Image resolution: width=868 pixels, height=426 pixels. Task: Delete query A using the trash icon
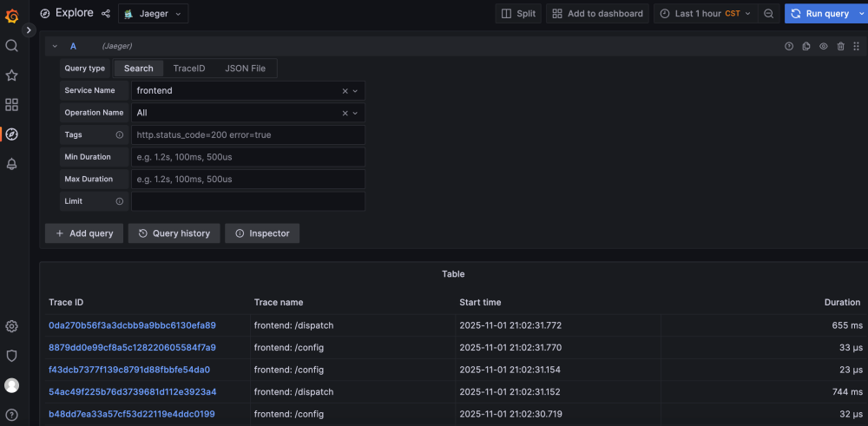tap(840, 46)
